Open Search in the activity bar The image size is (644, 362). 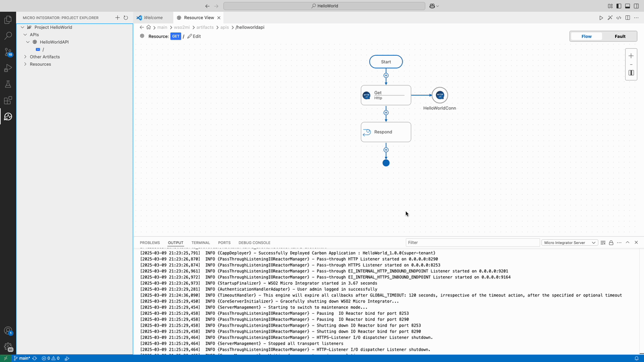point(8,36)
